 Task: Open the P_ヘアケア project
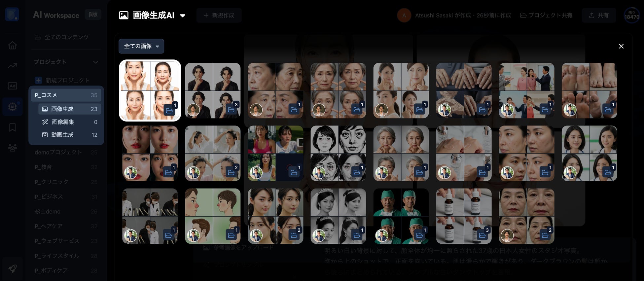pos(66,226)
